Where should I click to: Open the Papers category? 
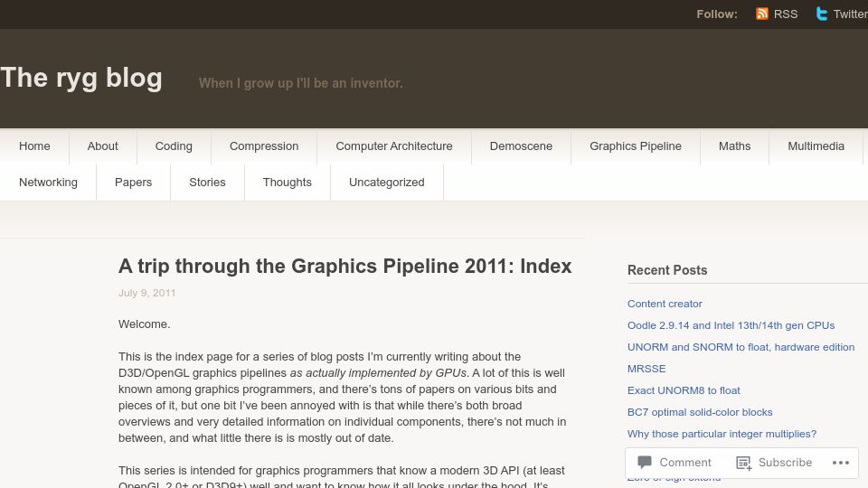click(x=134, y=182)
